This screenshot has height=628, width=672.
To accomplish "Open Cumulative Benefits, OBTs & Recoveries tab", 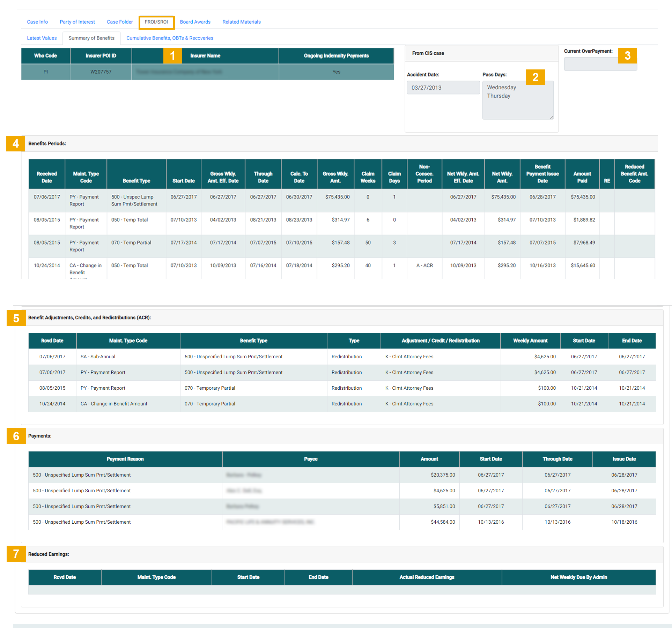I will 170,38.
